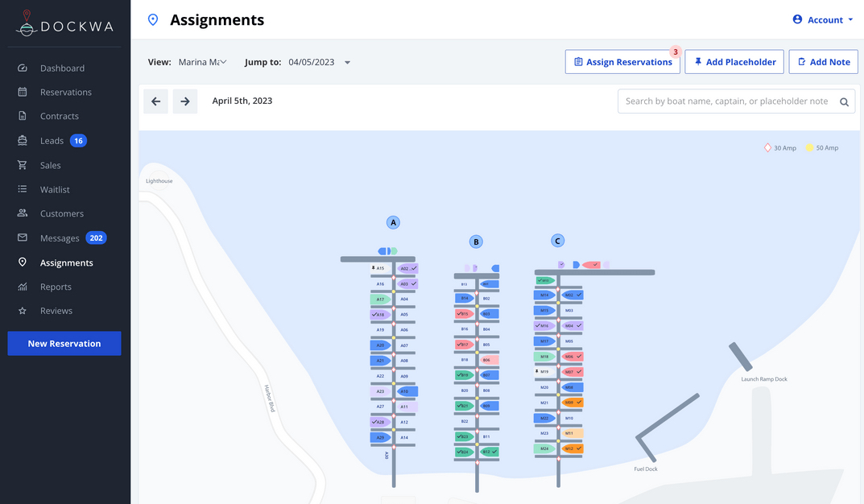Click the red boat in slip M06
864x504 pixels.
click(x=573, y=357)
